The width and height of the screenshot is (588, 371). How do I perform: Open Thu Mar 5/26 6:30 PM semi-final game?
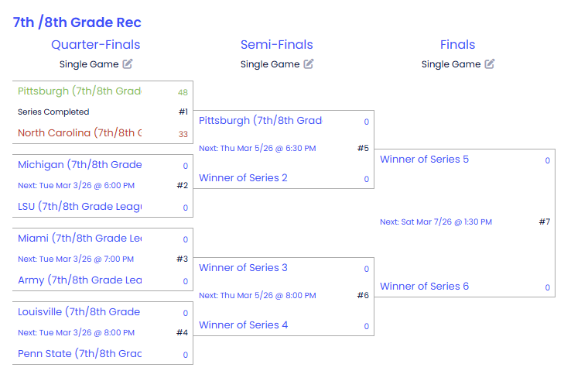[x=257, y=149]
